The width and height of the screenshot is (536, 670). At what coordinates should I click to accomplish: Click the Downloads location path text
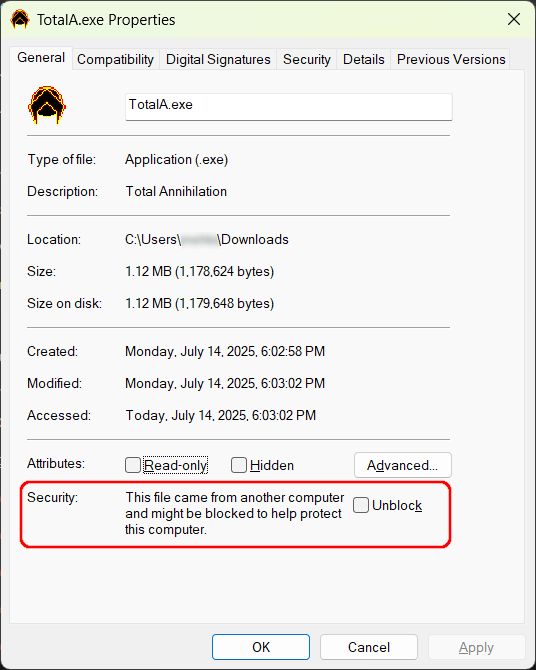(x=207, y=239)
